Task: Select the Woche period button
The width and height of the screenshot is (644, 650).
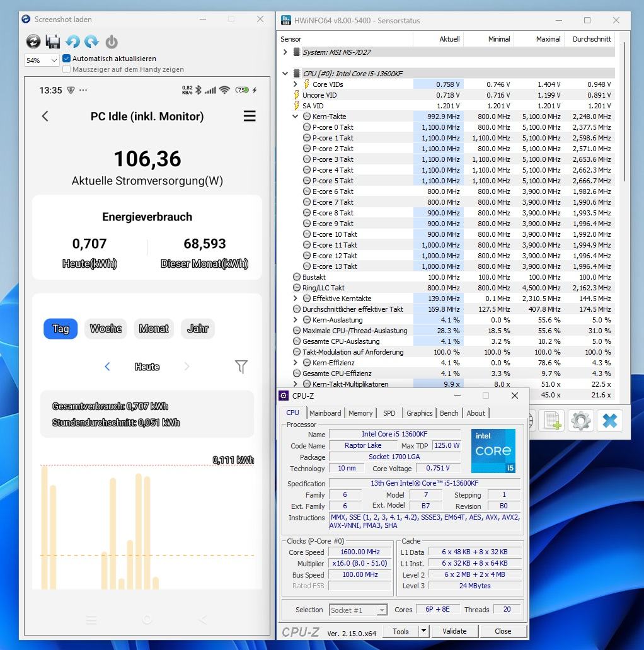Action: (x=106, y=329)
